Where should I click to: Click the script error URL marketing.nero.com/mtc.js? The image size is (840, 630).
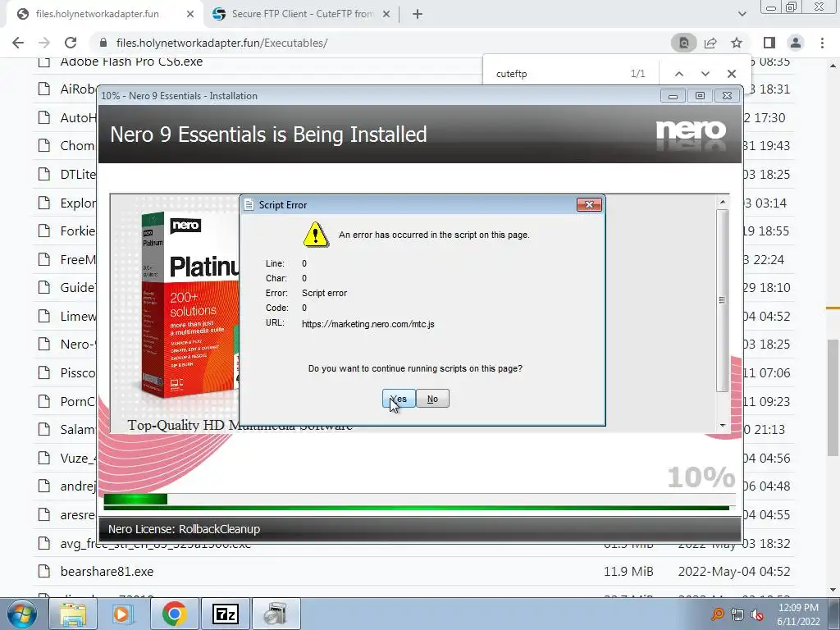pyautogui.click(x=368, y=324)
